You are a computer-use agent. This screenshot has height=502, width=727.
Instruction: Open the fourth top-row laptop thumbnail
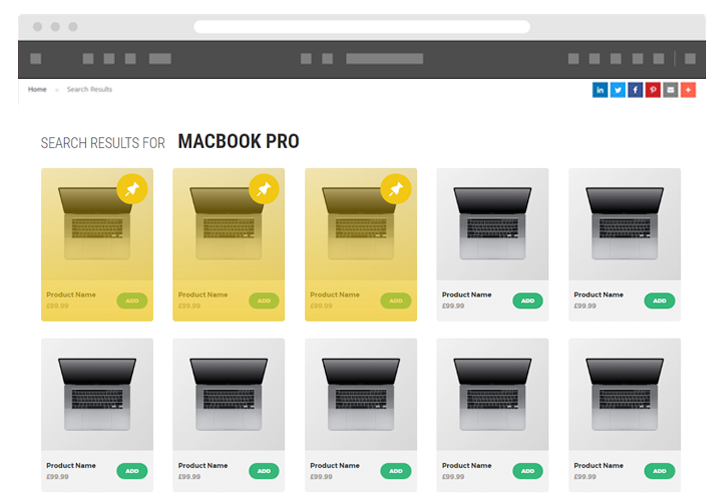tap(492, 224)
